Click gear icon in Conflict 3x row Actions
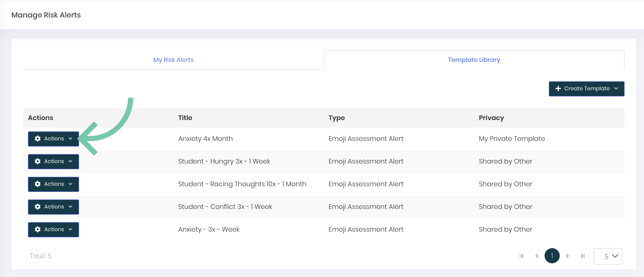Viewport: 644px width, 277px height. point(38,207)
